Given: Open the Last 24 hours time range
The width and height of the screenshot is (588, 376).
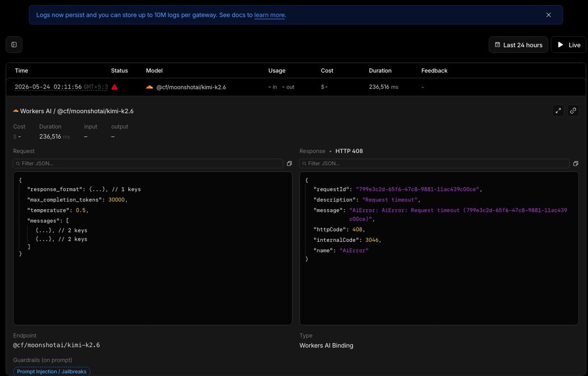Looking at the screenshot, I should [x=518, y=45].
